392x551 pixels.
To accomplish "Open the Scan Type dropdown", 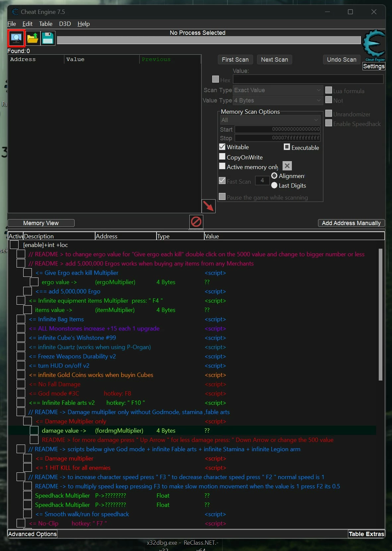I will [278, 90].
